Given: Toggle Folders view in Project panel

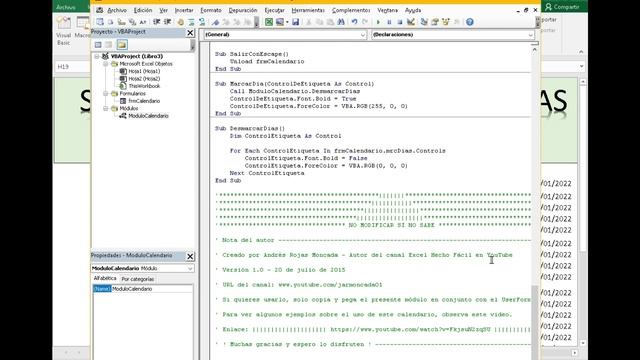Looking at the screenshot, I should pos(122,44).
